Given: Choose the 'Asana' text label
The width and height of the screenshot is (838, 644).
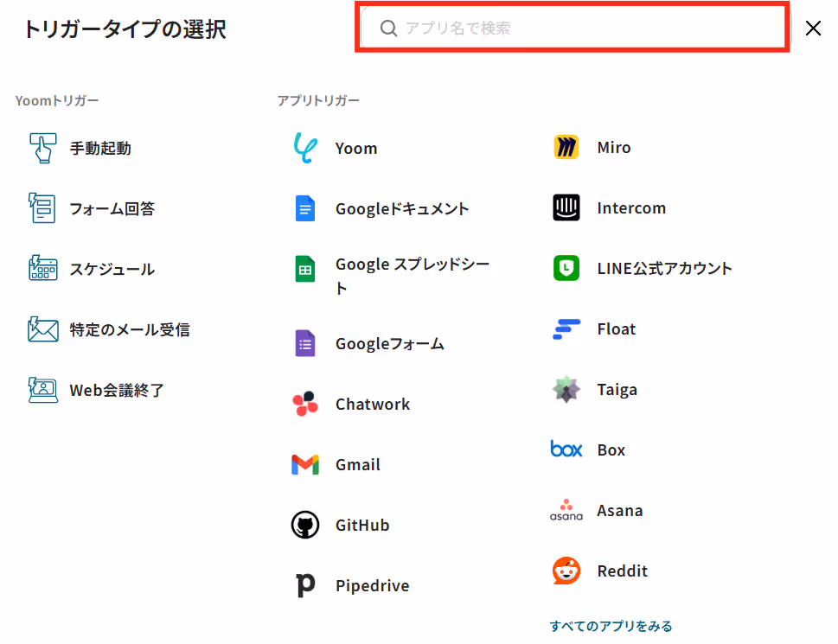Looking at the screenshot, I should 620,511.
